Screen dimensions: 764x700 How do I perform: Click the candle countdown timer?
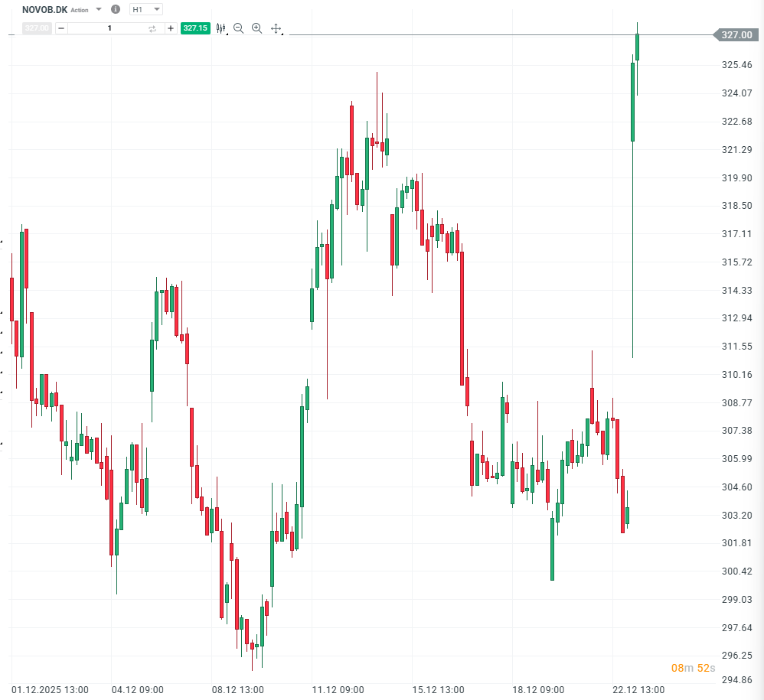[693, 668]
